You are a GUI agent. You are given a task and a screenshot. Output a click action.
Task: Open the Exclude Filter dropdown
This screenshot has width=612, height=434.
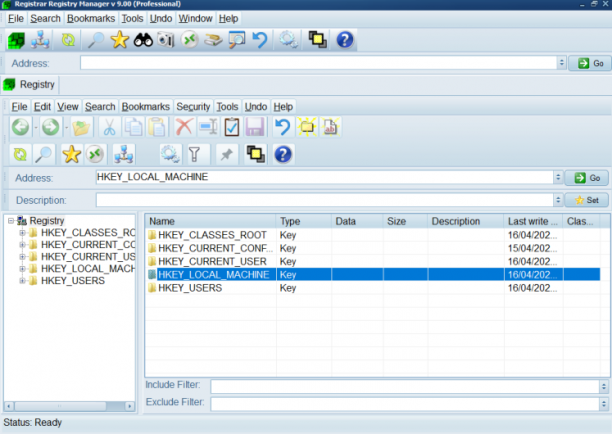pos(604,404)
